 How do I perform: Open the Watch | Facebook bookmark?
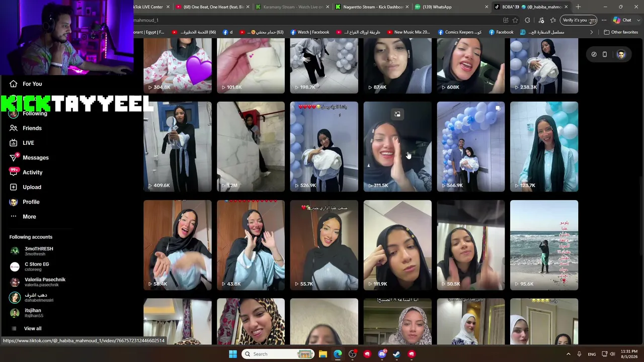pos(309,32)
